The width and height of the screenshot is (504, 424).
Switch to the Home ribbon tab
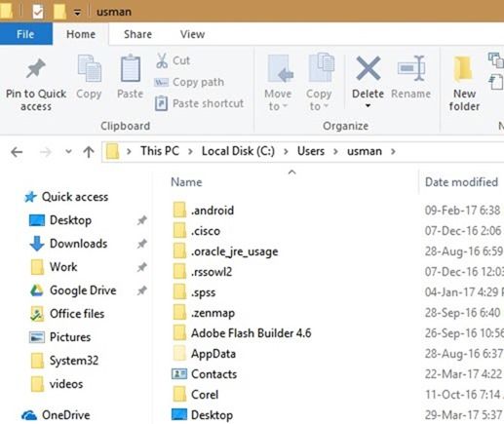click(81, 34)
